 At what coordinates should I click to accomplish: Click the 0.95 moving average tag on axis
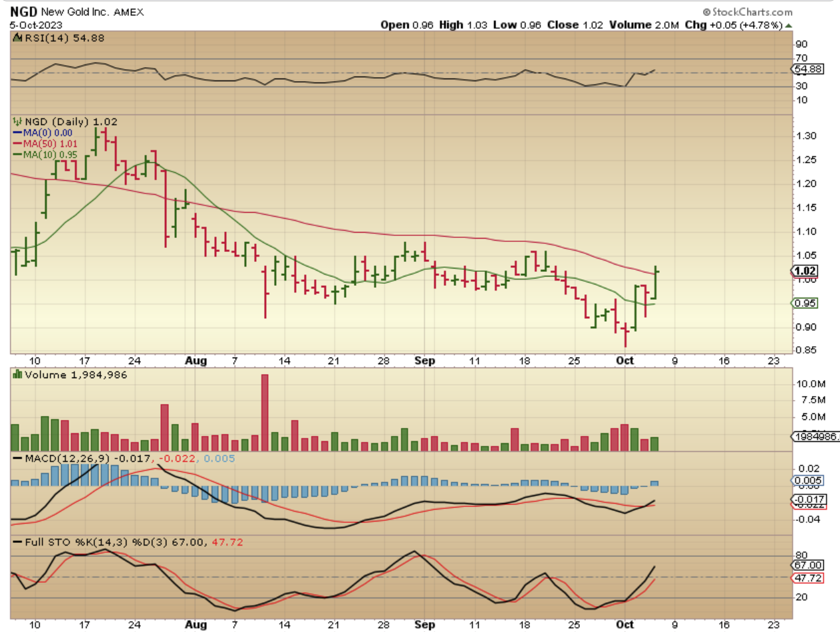click(805, 303)
